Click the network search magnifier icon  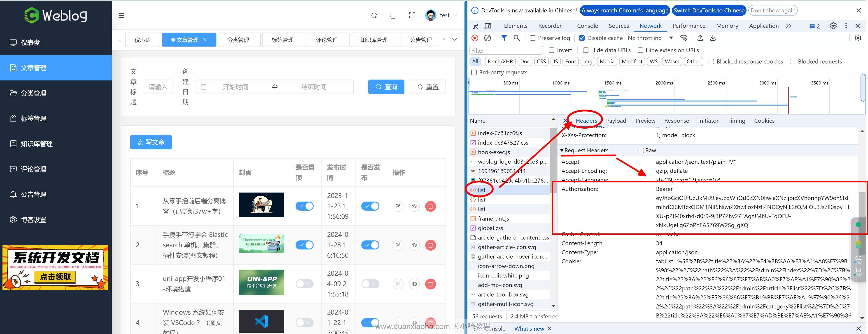(516, 38)
